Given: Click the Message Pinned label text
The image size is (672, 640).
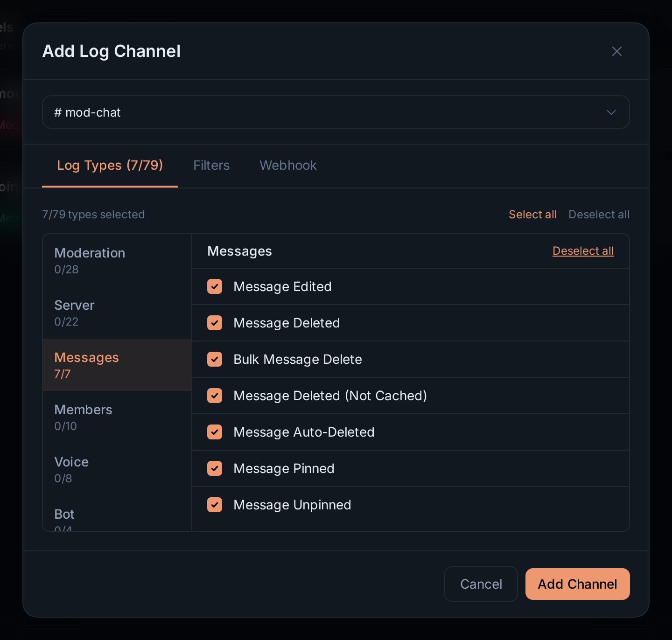Looking at the screenshot, I should point(284,468).
